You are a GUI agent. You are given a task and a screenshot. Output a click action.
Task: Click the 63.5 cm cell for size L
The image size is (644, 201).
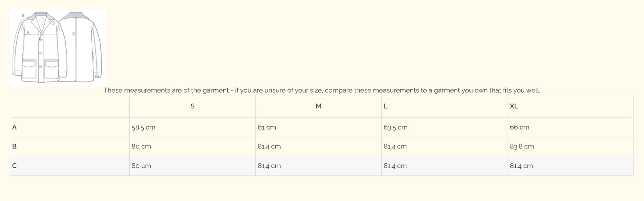395,127
